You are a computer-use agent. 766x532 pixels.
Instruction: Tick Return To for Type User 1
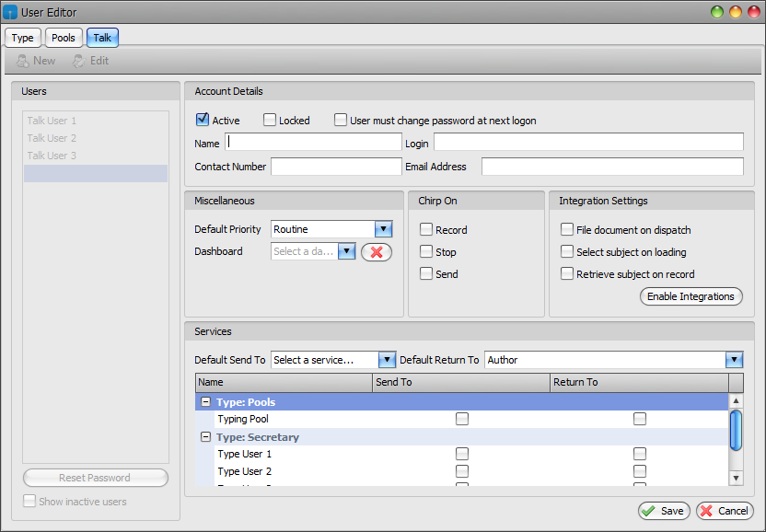(x=640, y=454)
